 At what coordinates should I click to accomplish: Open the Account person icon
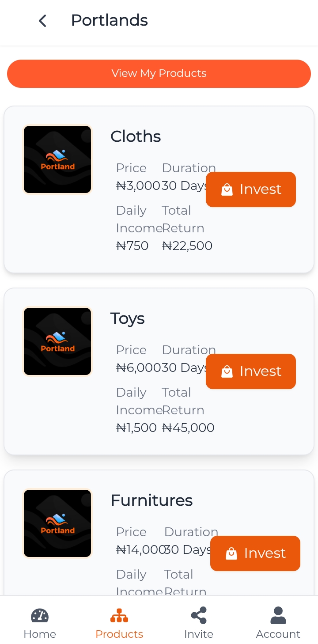tap(278, 615)
